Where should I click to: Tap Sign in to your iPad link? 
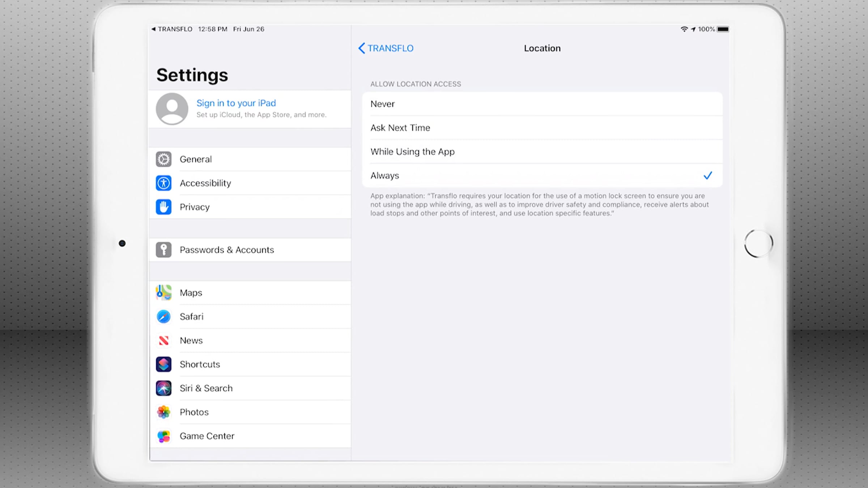tap(236, 103)
